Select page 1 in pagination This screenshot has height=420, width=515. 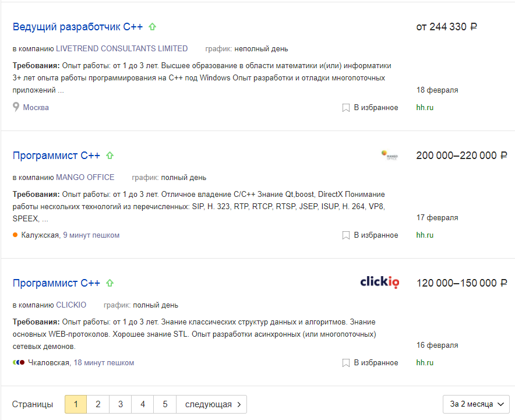pyautogui.click(x=76, y=404)
